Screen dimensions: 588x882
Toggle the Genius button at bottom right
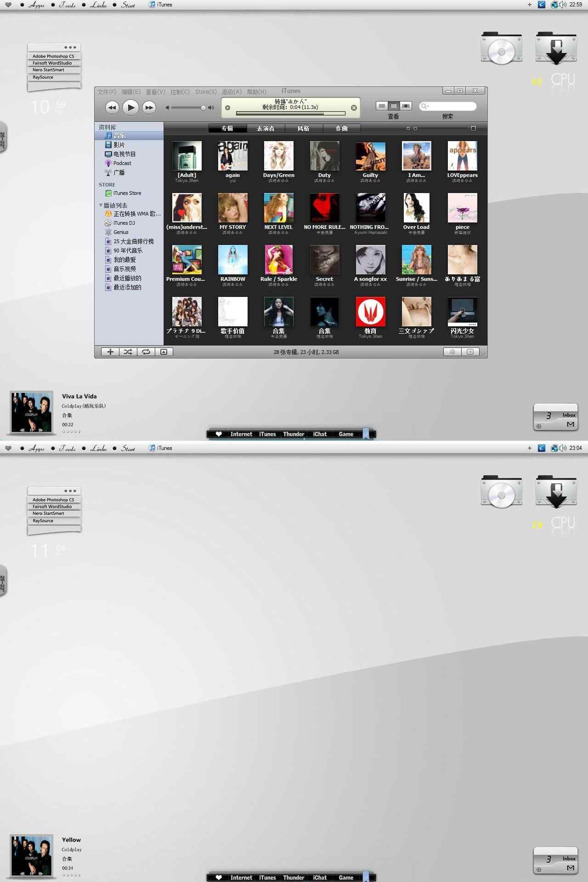pos(452,352)
